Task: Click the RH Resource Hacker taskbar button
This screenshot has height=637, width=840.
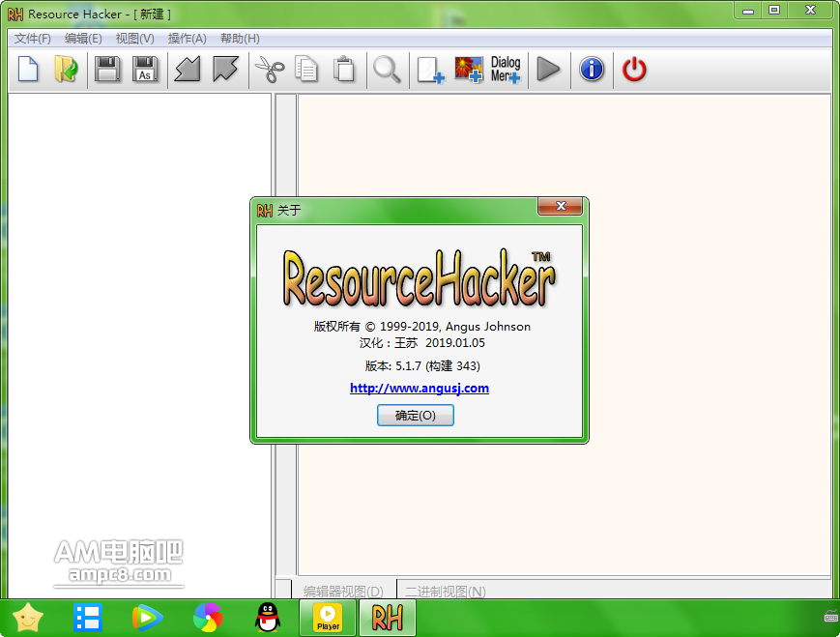Action: [x=388, y=618]
